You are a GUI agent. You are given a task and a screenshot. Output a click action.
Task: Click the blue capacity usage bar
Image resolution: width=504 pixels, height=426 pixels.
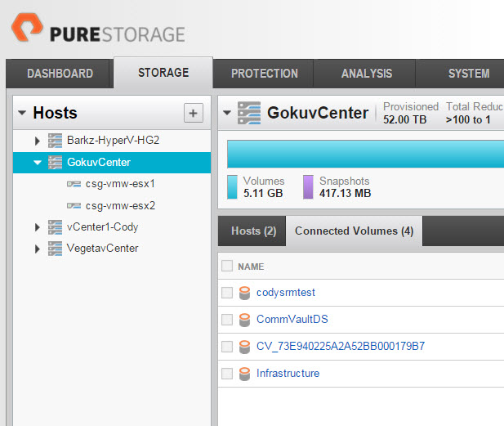365,154
